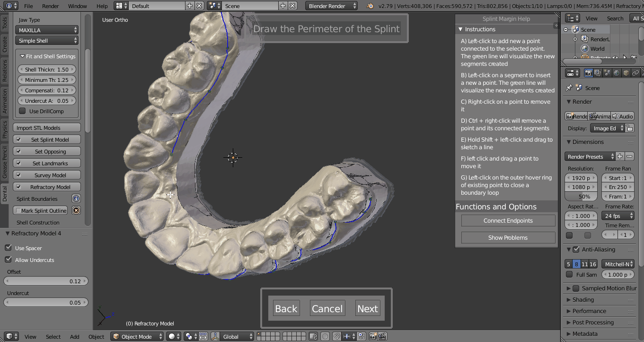Toggle the Set Splint Model checkbox
The image size is (644, 342).
[18, 139]
